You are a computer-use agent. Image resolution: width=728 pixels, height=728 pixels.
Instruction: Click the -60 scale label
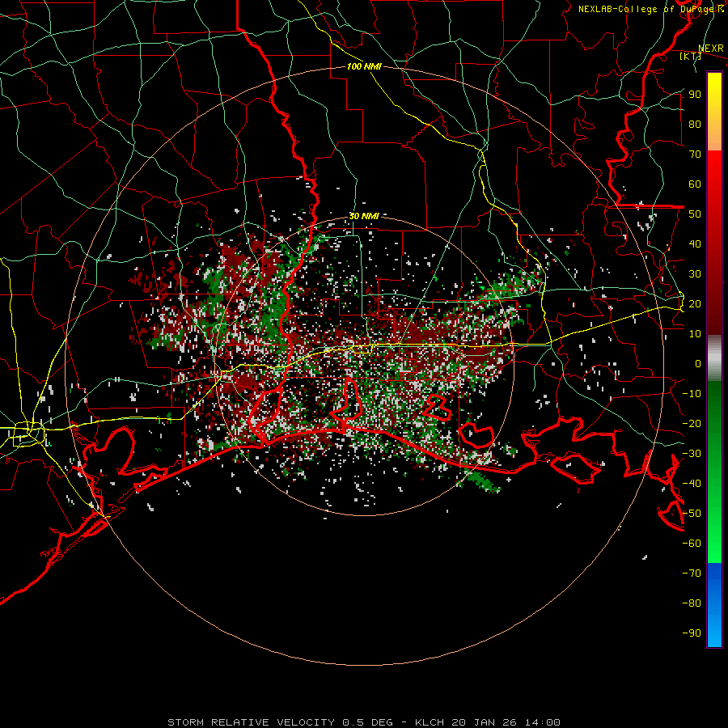pos(692,544)
